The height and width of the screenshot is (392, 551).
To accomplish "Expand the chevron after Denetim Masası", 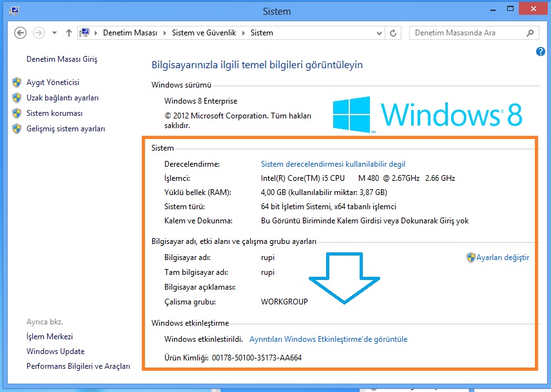I will tap(165, 33).
